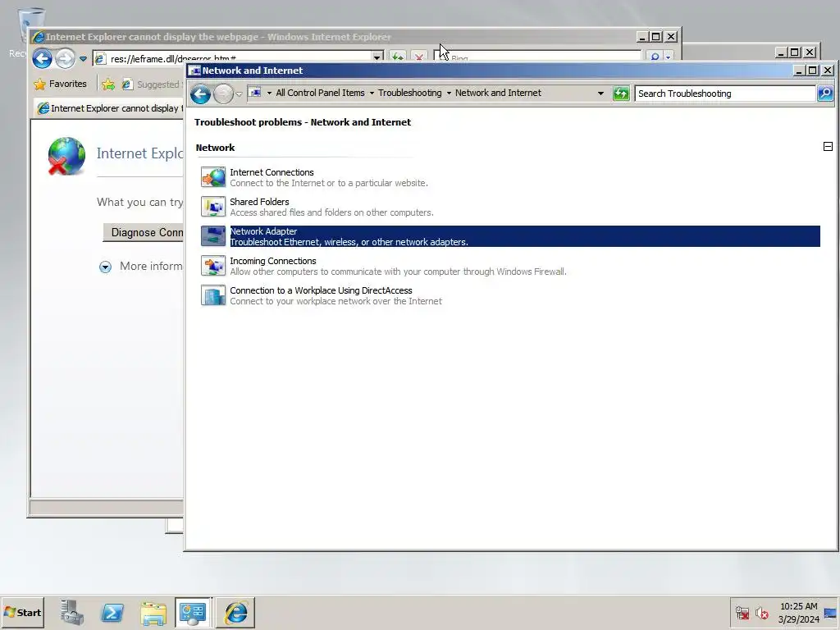Click All Control Panel Items breadcrumb
The image size is (840, 630).
click(x=321, y=93)
